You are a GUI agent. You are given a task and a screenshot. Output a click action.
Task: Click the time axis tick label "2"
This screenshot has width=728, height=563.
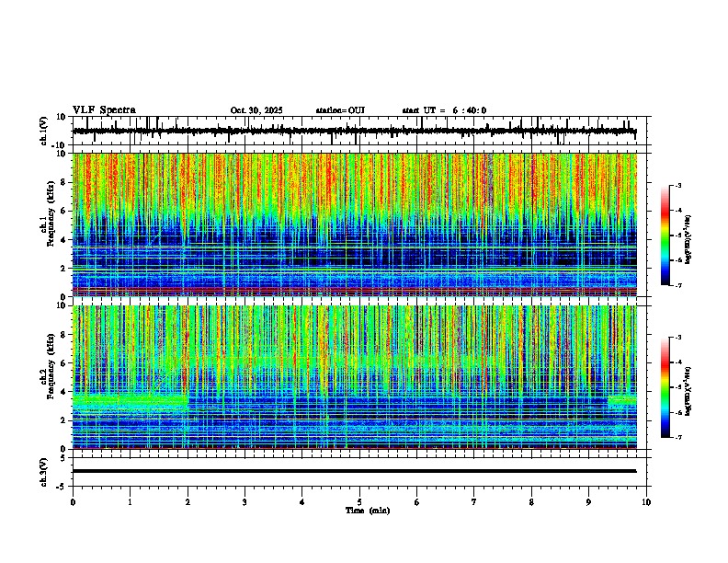coord(188,502)
